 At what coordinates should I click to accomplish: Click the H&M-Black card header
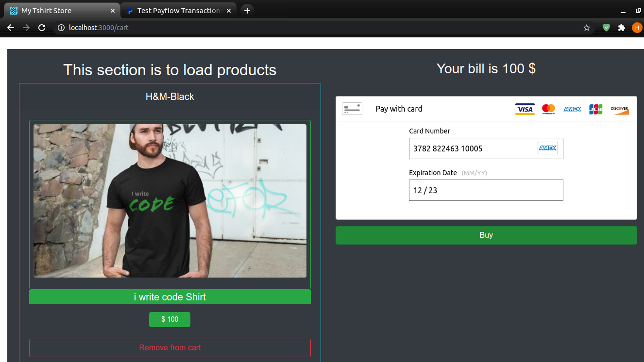coord(170,97)
